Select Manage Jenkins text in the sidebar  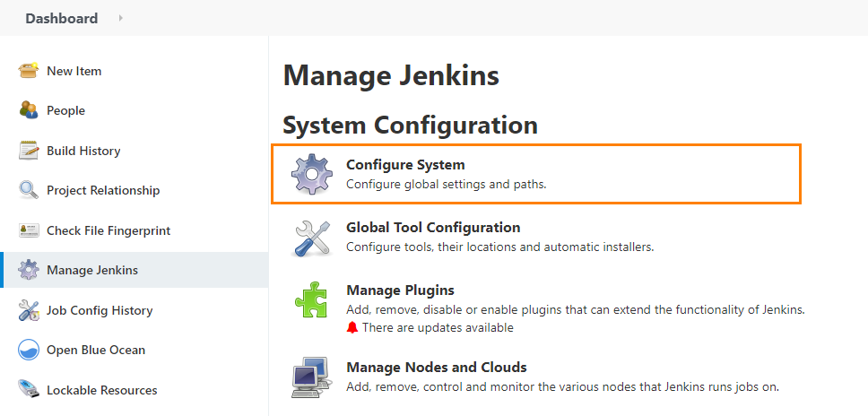click(x=92, y=270)
